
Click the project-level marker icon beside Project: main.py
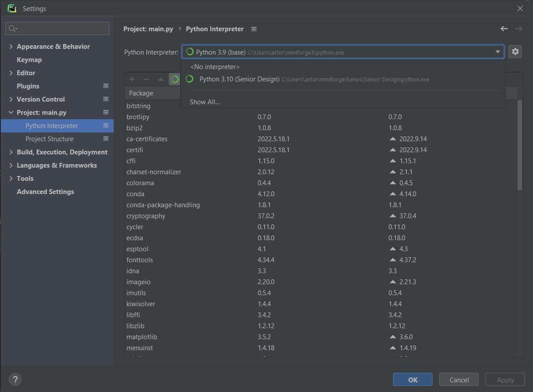pyautogui.click(x=106, y=112)
